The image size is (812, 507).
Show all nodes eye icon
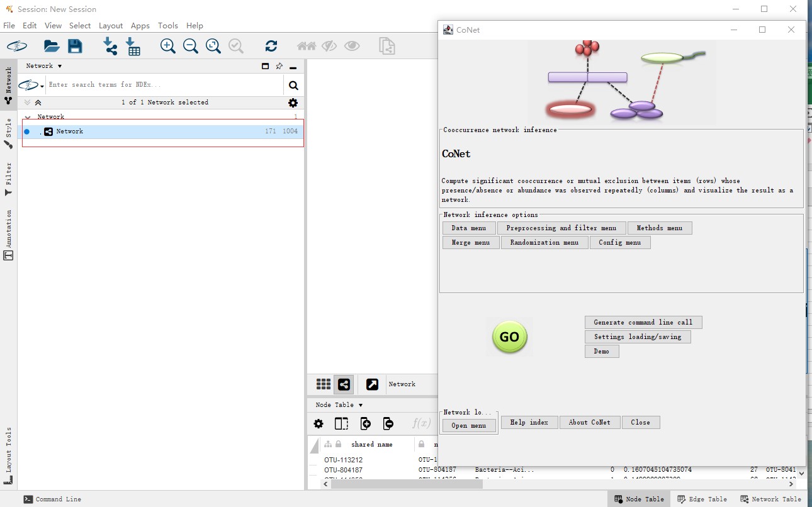pos(352,46)
